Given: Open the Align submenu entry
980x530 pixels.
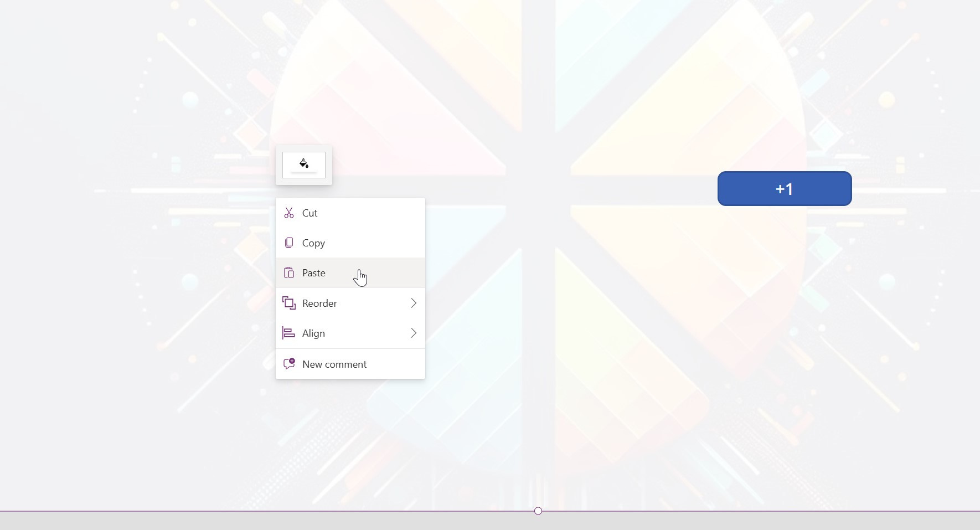Looking at the screenshot, I should (350, 333).
